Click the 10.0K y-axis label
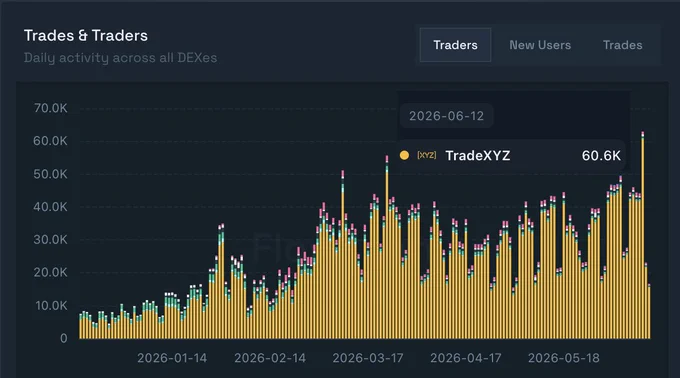 [x=52, y=306]
